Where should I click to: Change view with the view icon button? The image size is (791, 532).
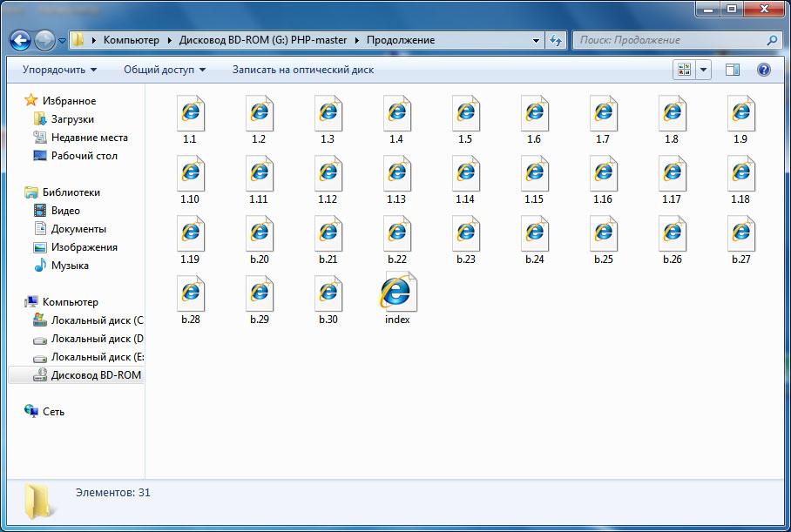(x=685, y=70)
